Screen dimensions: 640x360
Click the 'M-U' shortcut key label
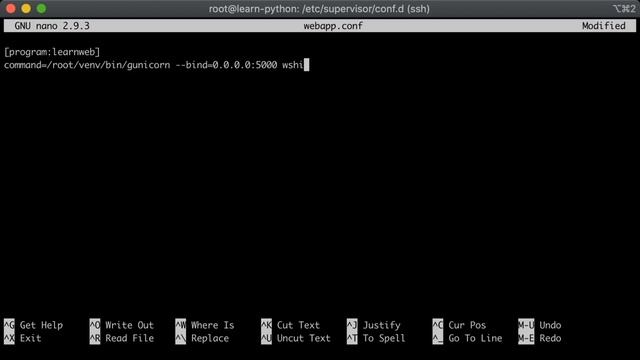pos(526,325)
